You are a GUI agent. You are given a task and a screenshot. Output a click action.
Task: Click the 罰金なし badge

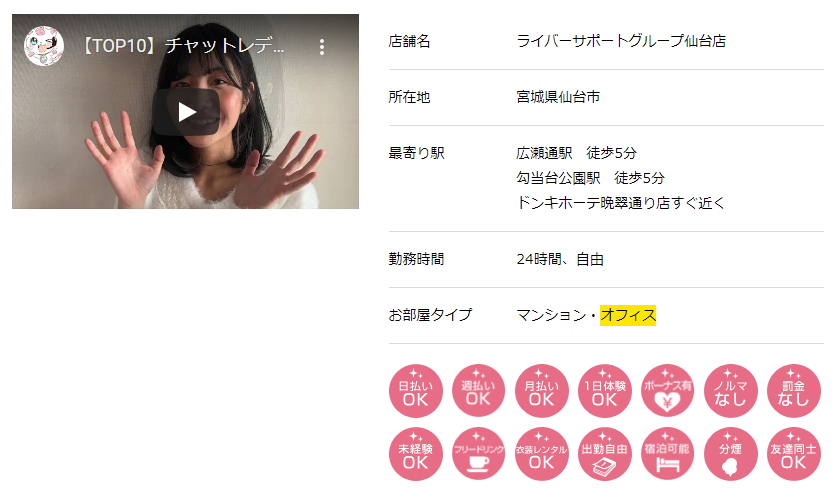click(793, 391)
